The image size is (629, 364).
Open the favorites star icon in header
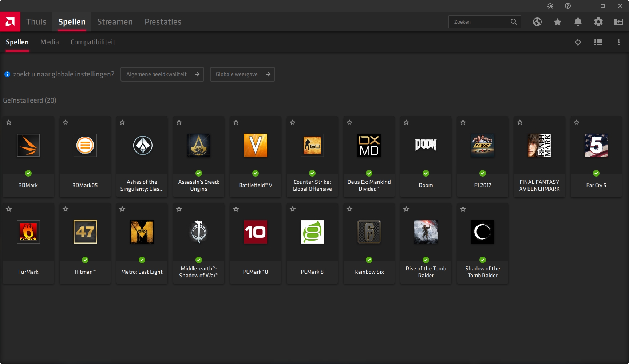(x=558, y=22)
